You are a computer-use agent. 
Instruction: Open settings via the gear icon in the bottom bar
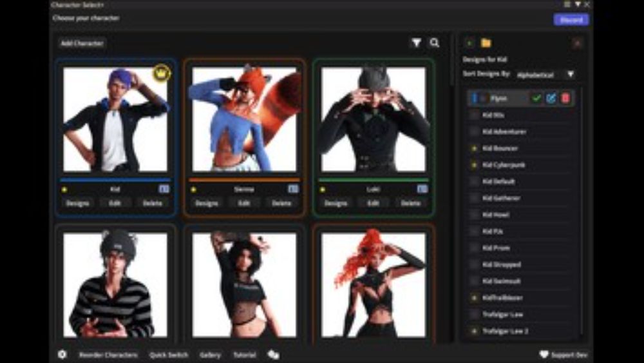coord(62,355)
